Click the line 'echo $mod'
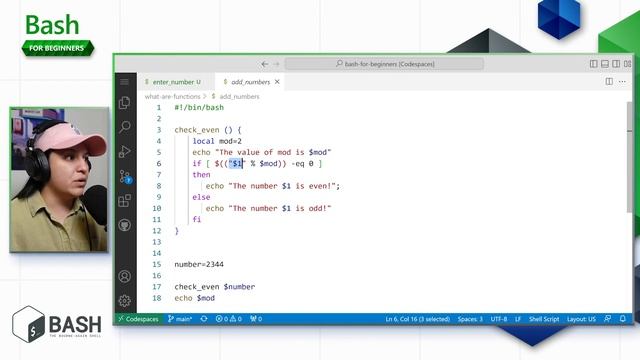The height and width of the screenshot is (360, 640). coord(194,298)
